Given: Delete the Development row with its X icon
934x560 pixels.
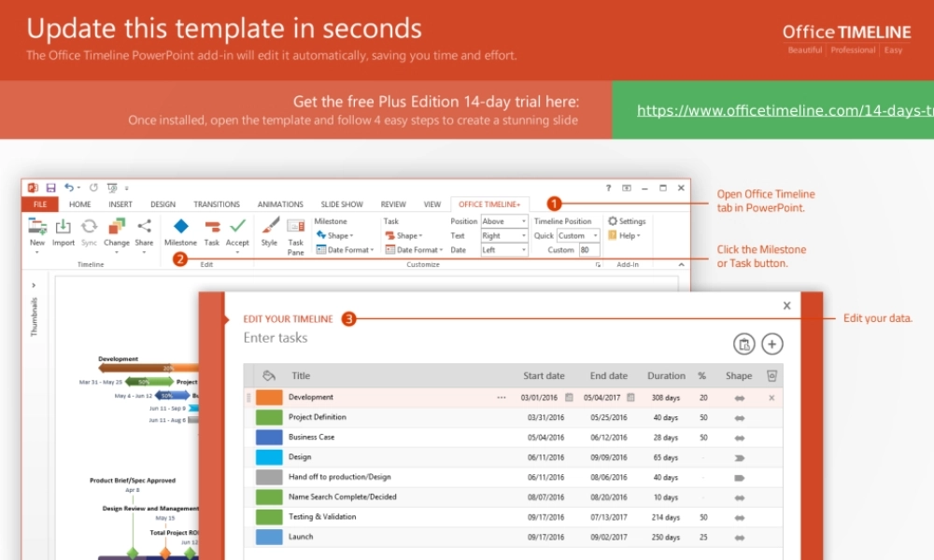Looking at the screenshot, I should point(771,398).
